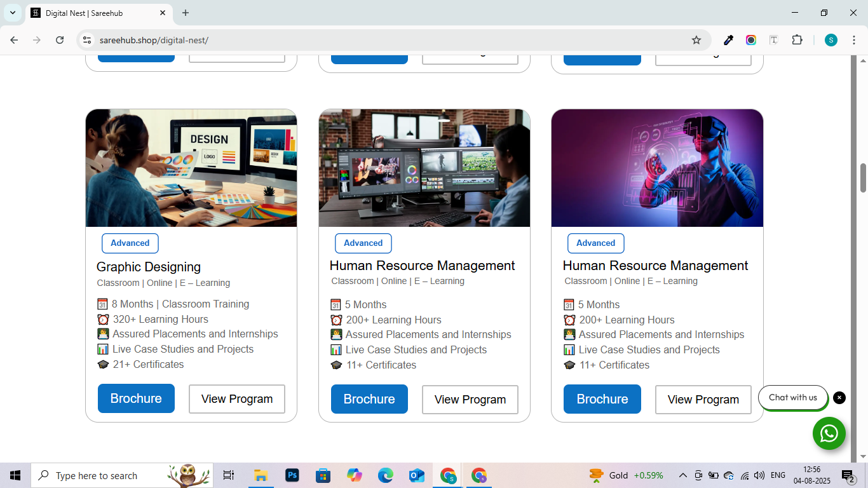The height and width of the screenshot is (488, 868).
Task: Download Graphic Designing Brochure
Action: point(136,398)
